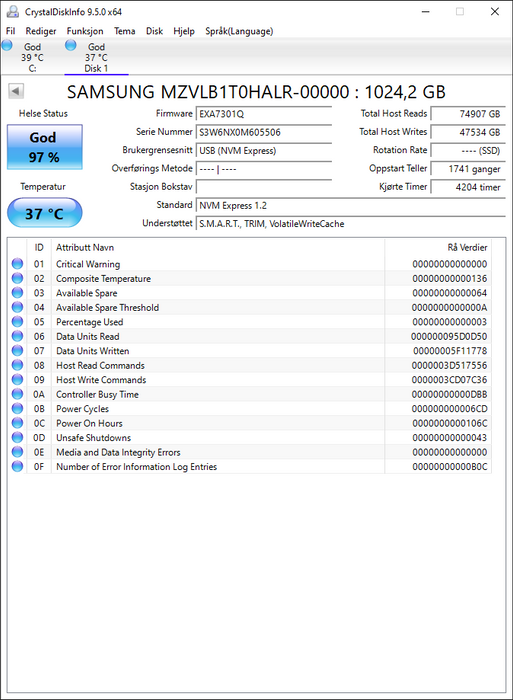Switch to the Disk 1 tab
The width and height of the screenshot is (513, 700).
[96, 57]
